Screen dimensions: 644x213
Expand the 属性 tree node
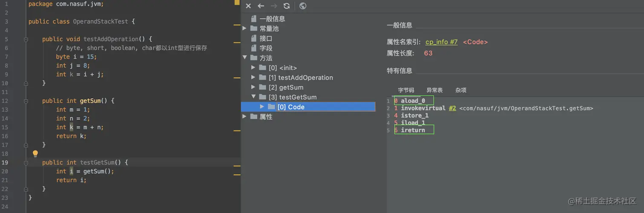click(244, 116)
